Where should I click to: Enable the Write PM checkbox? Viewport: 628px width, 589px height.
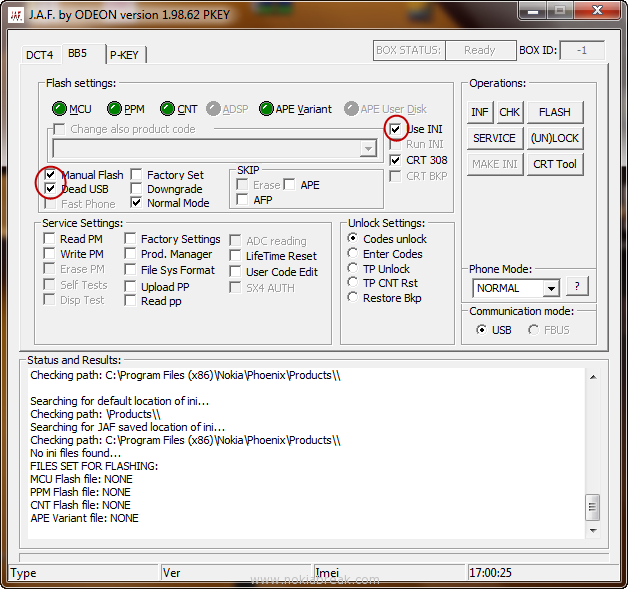pos(49,253)
